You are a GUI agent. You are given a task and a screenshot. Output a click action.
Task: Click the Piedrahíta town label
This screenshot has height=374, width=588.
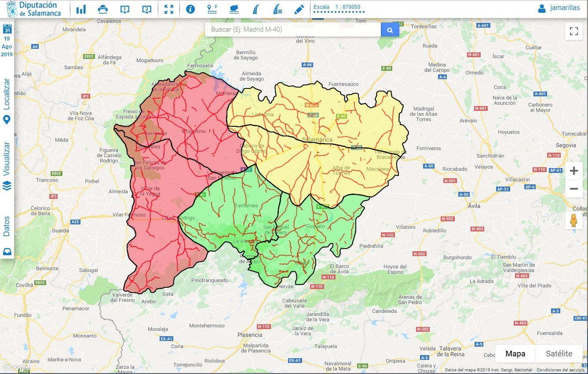coord(371,246)
